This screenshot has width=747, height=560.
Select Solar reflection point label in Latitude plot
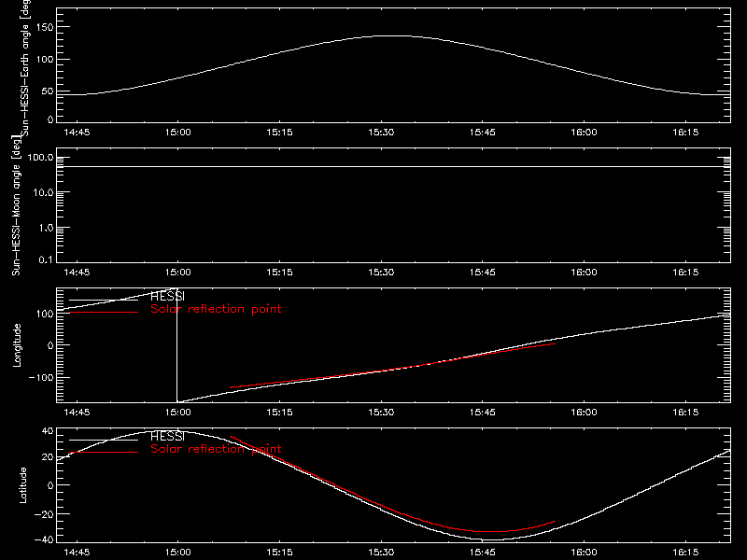pos(216,449)
